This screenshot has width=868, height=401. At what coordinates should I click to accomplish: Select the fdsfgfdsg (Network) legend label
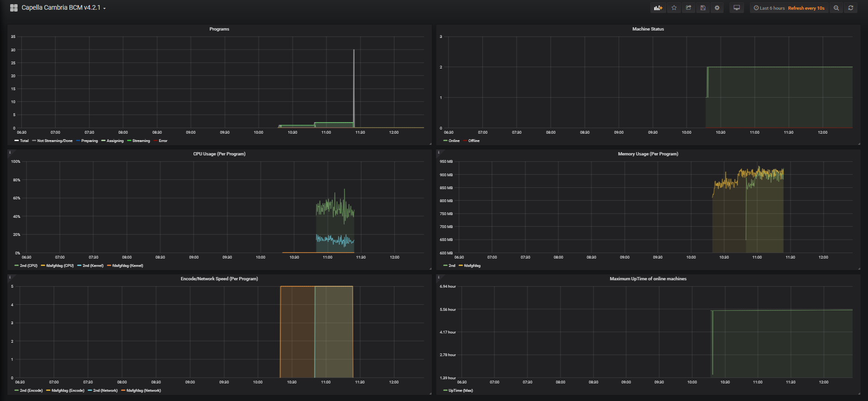(x=144, y=390)
